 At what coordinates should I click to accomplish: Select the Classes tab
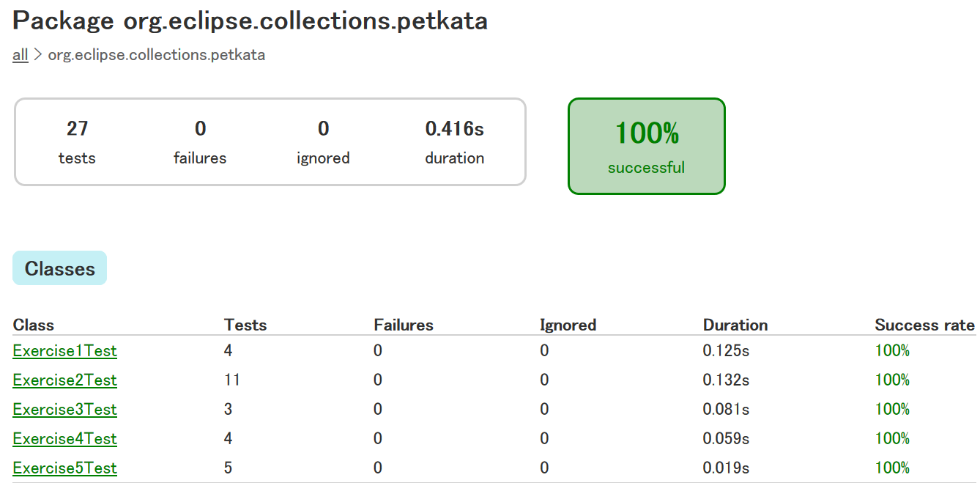pos(59,268)
